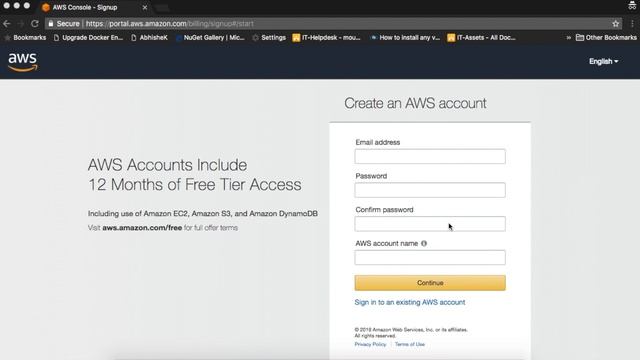Visit the aws.amazon.com/free link
Viewport: 640px width, 360px height.
[x=142, y=228]
